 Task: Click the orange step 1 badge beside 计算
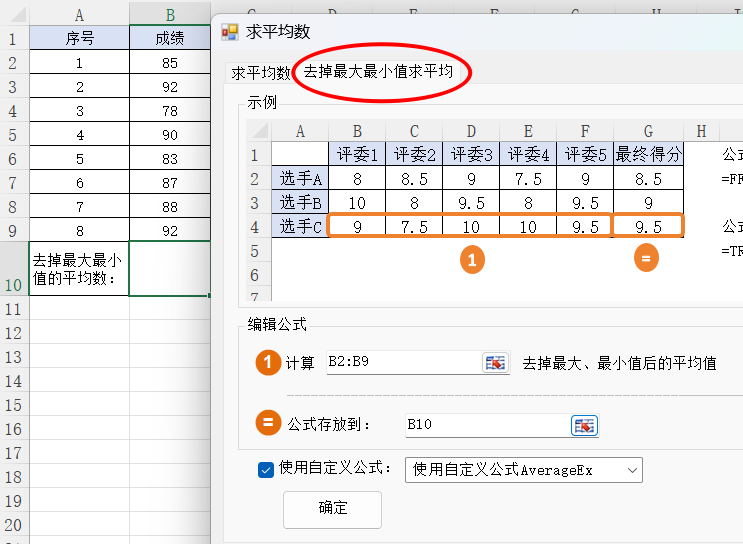click(x=267, y=363)
